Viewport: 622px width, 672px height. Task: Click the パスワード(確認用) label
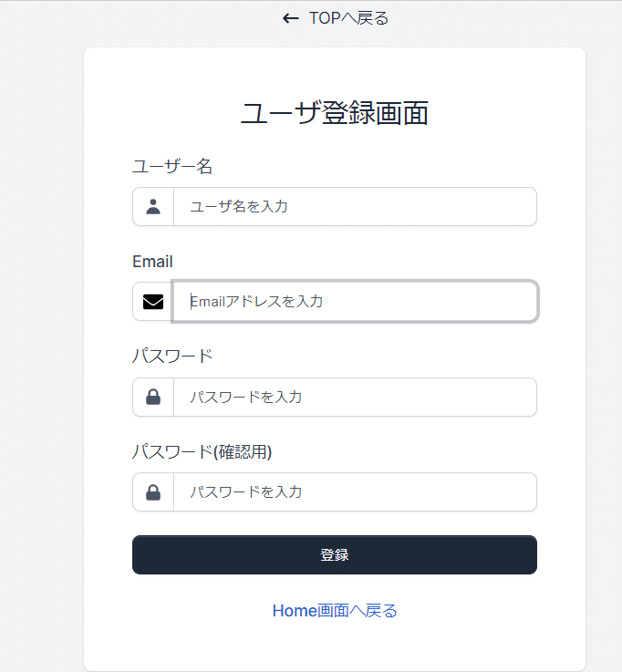tap(202, 451)
